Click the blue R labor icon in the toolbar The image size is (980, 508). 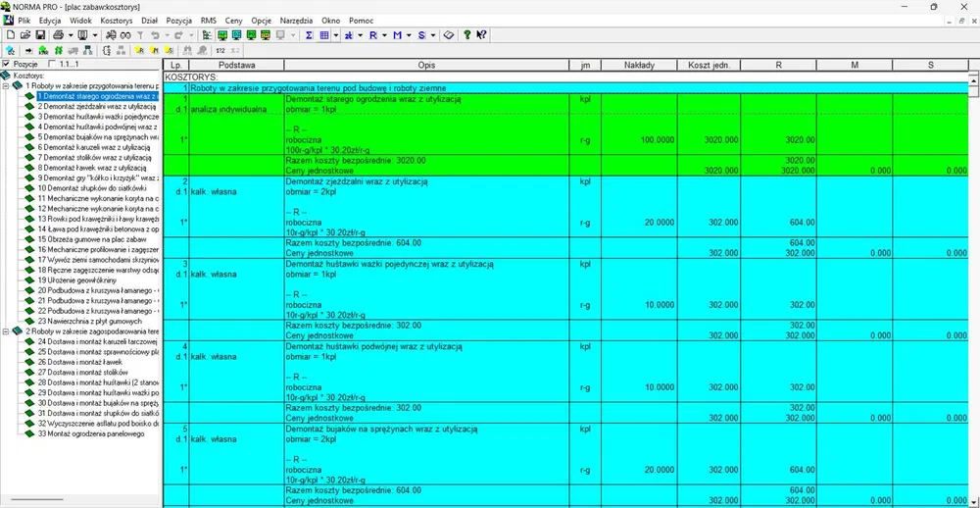click(373, 35)
